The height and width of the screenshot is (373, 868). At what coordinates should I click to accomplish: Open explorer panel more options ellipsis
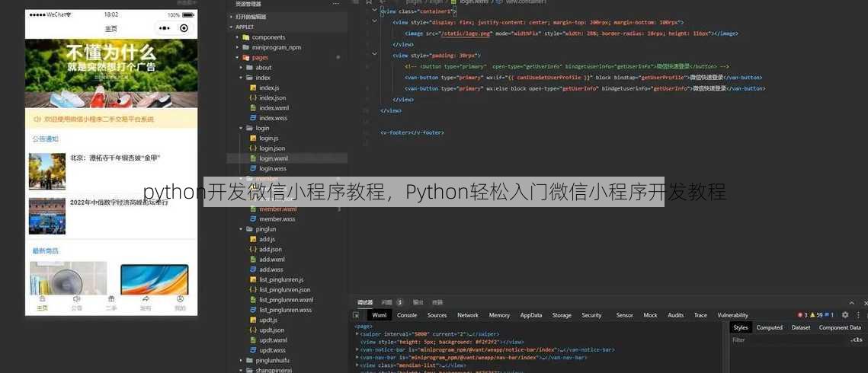335,4
